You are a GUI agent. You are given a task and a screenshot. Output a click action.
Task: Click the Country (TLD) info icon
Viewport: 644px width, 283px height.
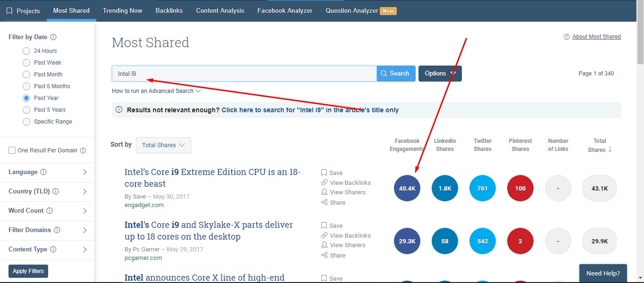56,191
